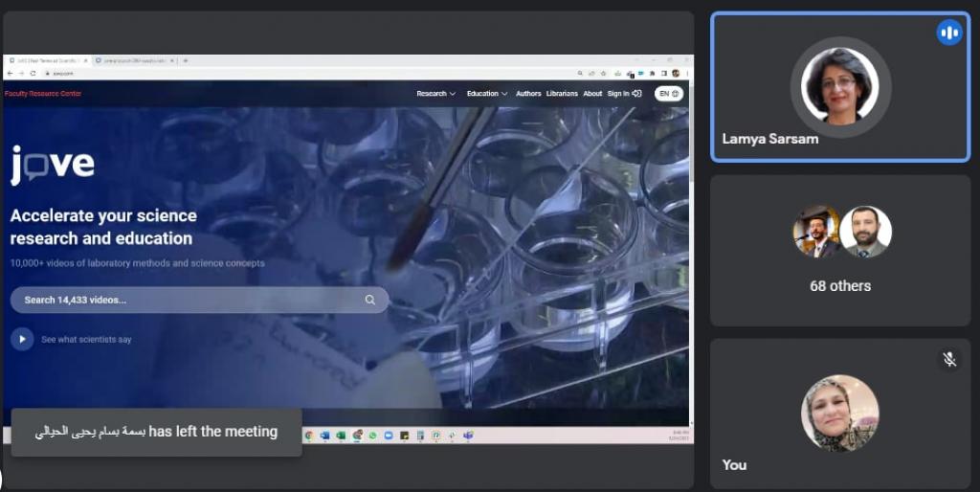Viewport: 980px width, 492px height.
Task: Open Zoom from the shared taskbar
Action: (389, 436)
